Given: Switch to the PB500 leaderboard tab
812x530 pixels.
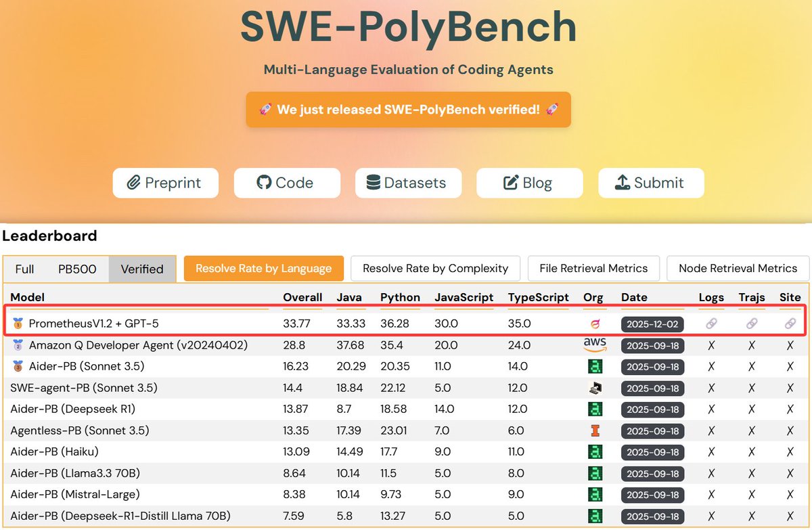Looking at the screenshot, I should [77, 269].
